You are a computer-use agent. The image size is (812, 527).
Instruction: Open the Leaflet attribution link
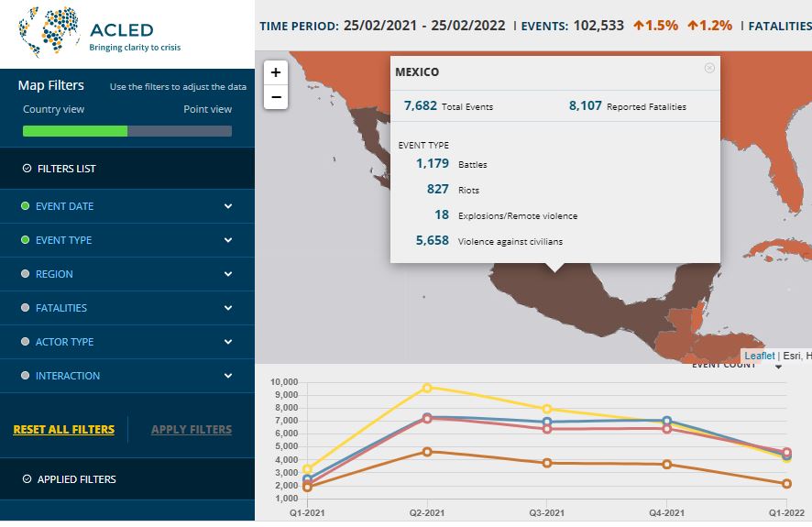[x=759, y=356]
